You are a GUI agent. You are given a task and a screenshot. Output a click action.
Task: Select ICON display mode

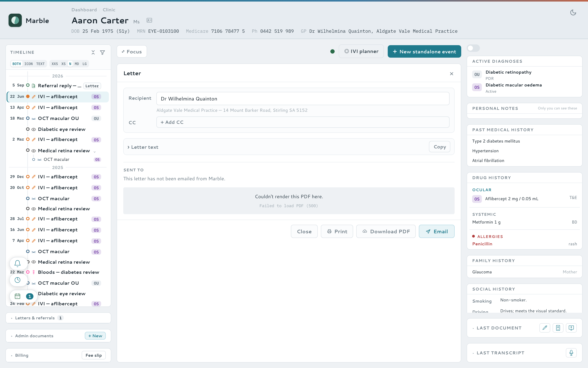[x=28, y=64]
